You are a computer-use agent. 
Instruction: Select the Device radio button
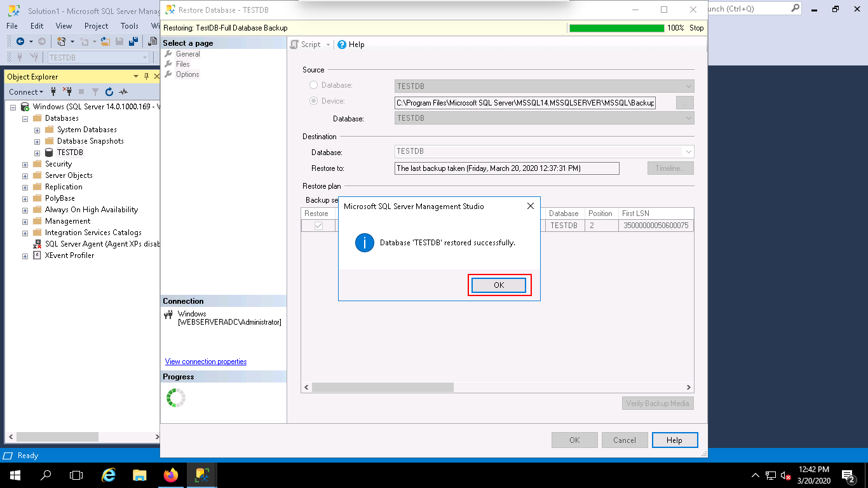(313, 101)
